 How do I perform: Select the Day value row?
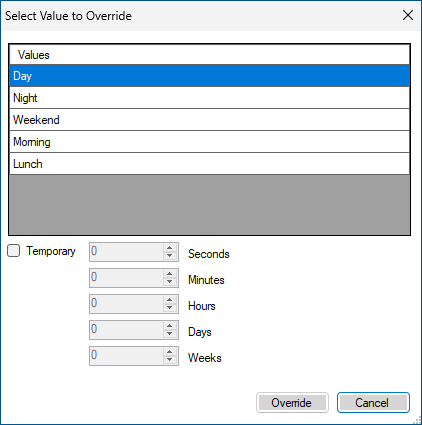(x=209, y=76)
